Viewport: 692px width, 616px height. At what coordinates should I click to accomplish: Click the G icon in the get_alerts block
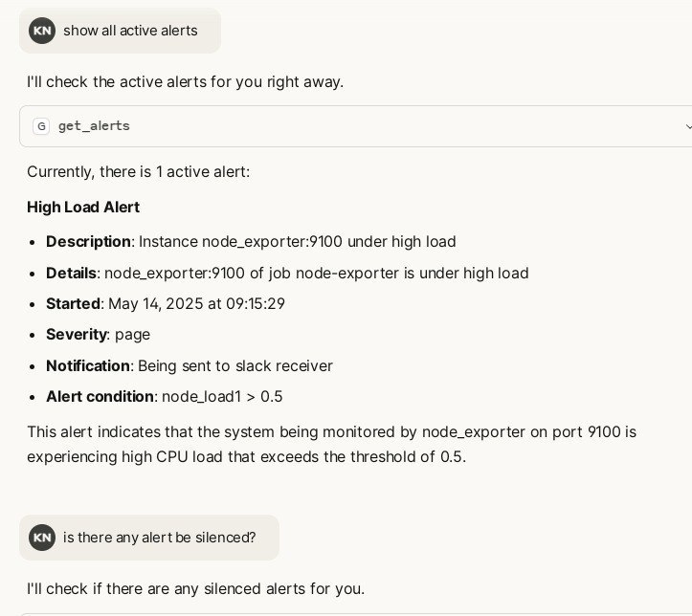tap(41, 126)
